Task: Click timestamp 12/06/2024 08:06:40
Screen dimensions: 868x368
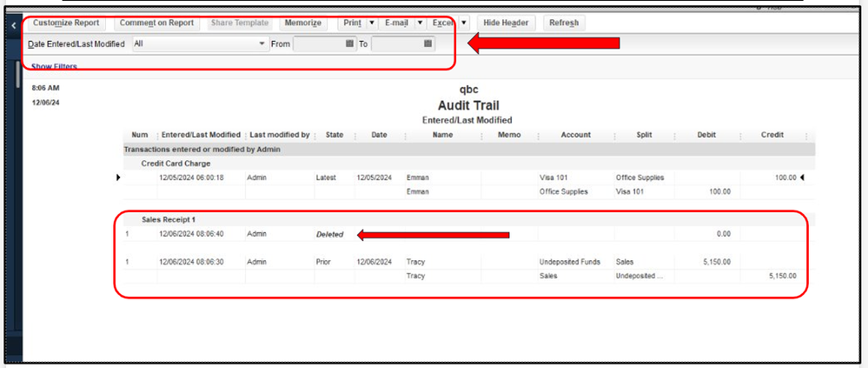Action: click(191, 234)
